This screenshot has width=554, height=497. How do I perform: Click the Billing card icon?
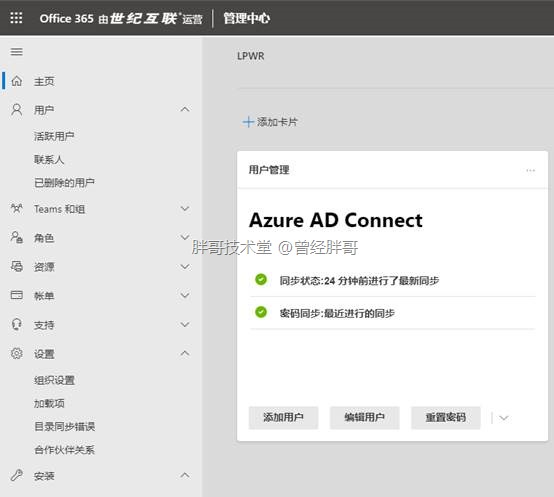click(x=17, y=295)
